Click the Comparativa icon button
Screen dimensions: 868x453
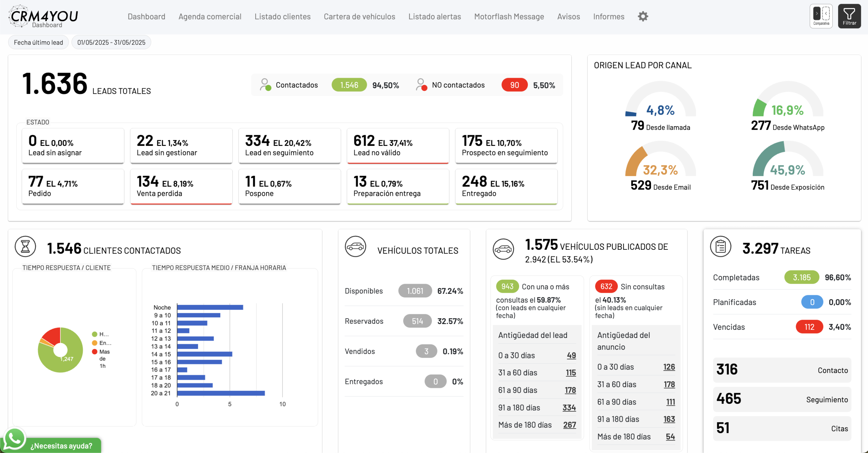821,16
